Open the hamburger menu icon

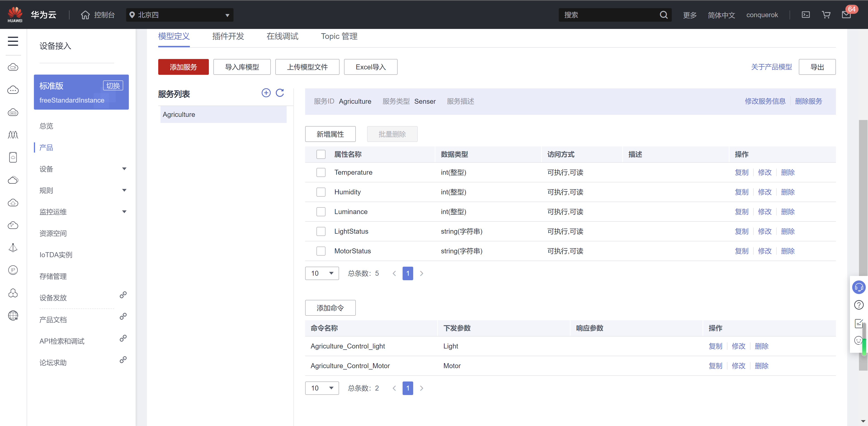[13, 41]
